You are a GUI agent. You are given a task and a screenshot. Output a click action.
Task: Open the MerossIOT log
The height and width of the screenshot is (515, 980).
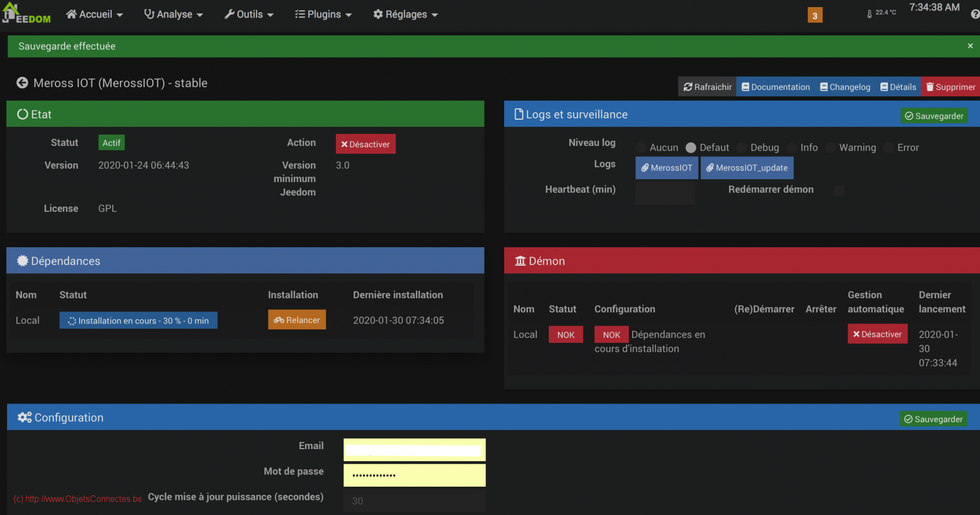coord(666,168)
